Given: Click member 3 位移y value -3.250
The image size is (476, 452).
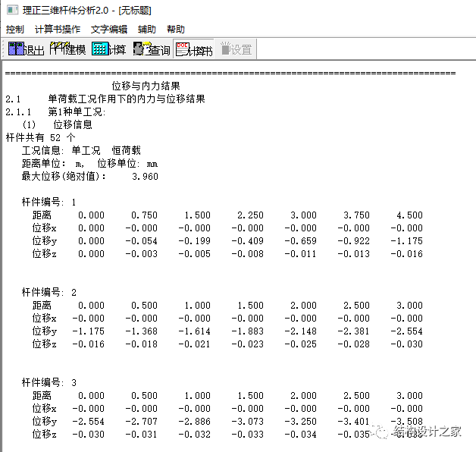Looking at the screenshot, I should point(301,422).
